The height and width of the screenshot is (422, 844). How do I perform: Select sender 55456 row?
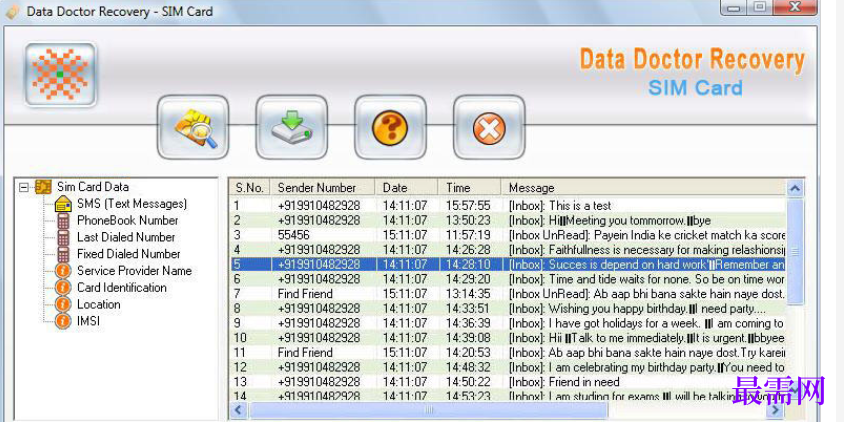point(508,235)
